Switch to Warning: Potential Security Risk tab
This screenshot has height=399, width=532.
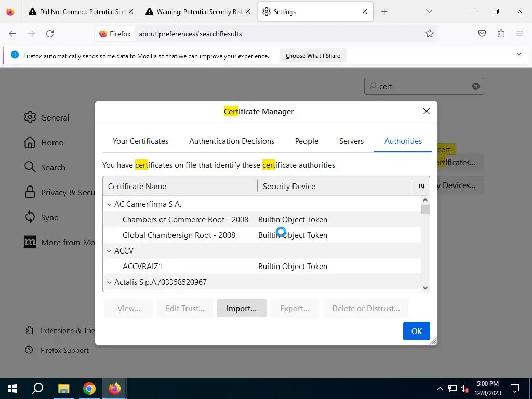pos(198,11)
